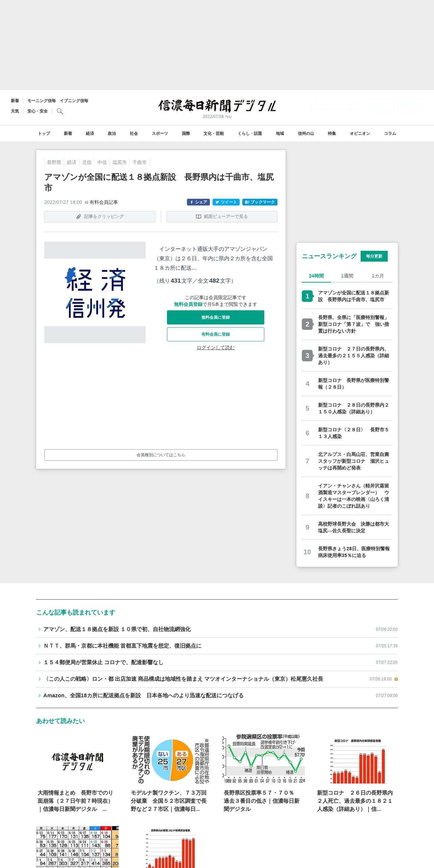Viewport: 434px width, 868px height.
Task: Click the 北信 article tag
Action: pos(87,162)
